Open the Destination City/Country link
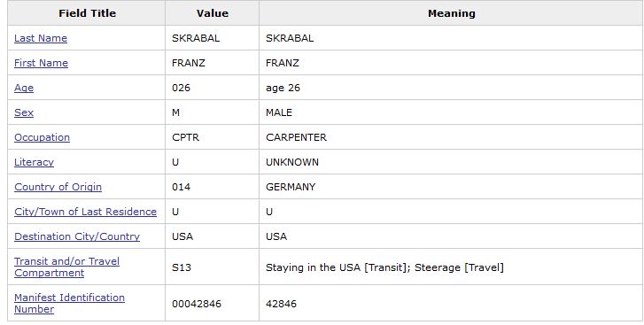 click(77, 236)
